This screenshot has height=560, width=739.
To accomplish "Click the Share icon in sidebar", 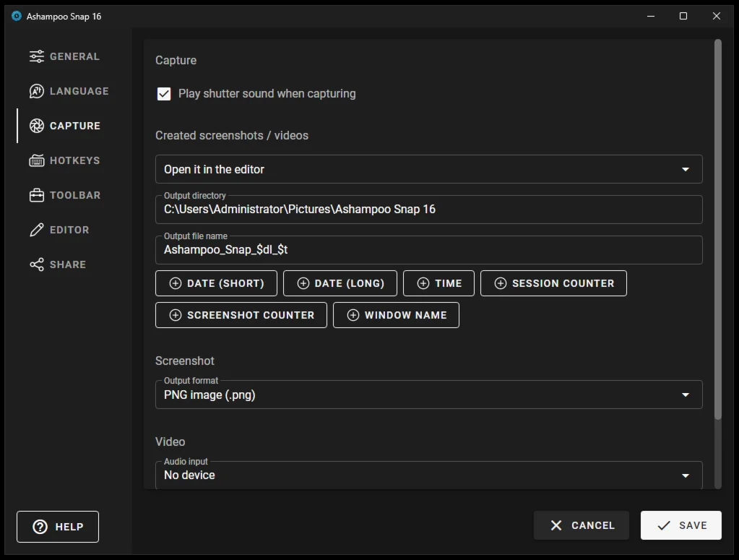I will point(36,264).
